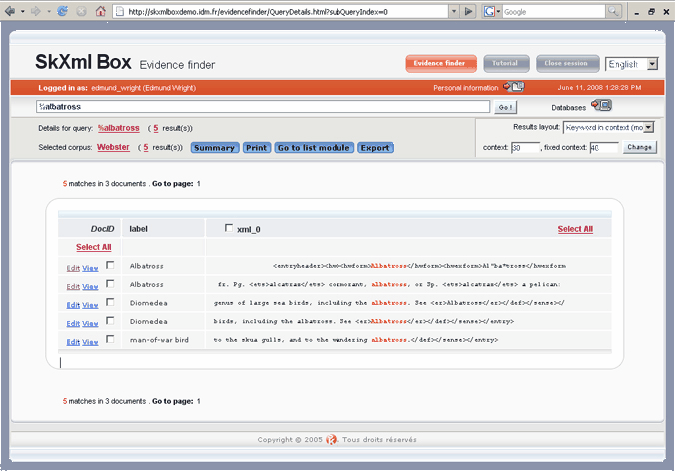Screen dimensions: 675x471
Task: Check the man-of-war bird row checkbox
Action: click(110, 339)
